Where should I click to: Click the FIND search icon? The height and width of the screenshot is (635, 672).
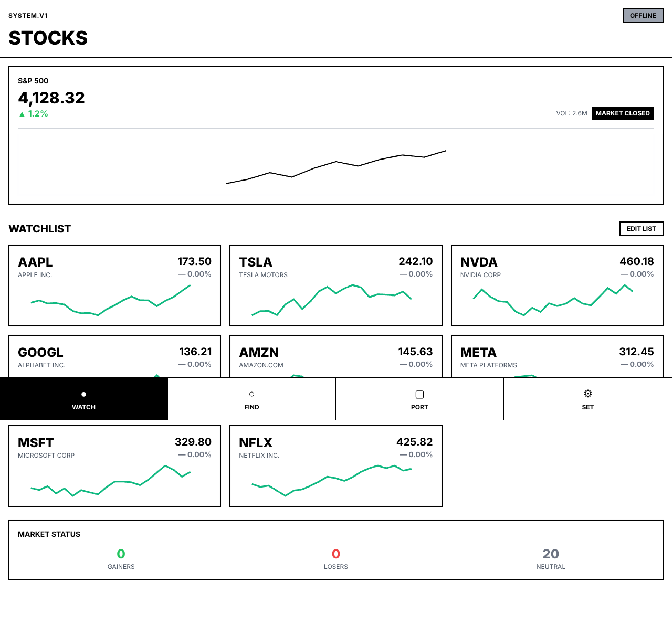(x=251, y=394)
